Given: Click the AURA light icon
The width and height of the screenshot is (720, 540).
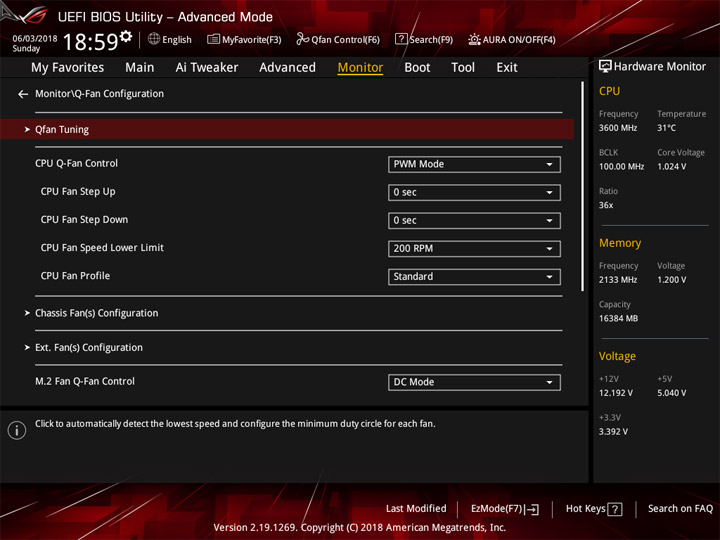Looking at the screenshot, I should point(474,39).
